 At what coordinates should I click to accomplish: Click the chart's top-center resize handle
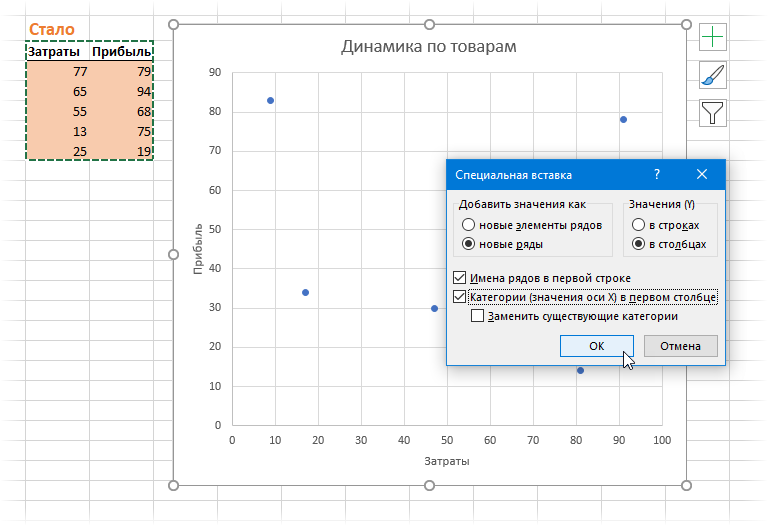click(x=430, y=24)
